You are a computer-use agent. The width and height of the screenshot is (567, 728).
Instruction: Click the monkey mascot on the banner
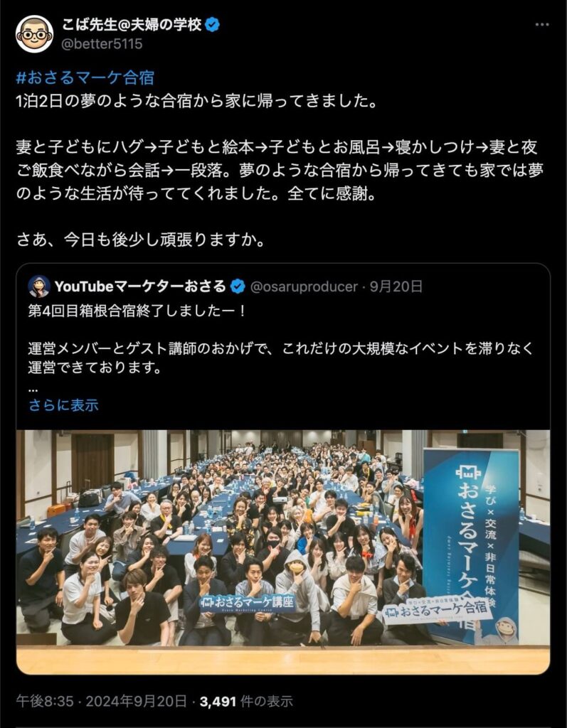click(504, 631)
